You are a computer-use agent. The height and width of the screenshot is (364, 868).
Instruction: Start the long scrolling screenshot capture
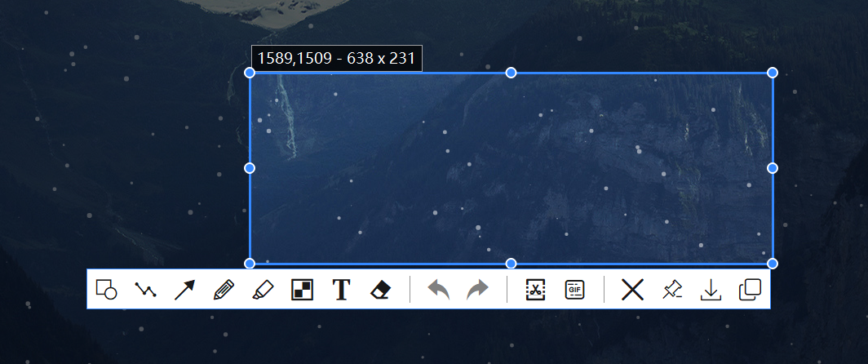[x=535, y=289]
